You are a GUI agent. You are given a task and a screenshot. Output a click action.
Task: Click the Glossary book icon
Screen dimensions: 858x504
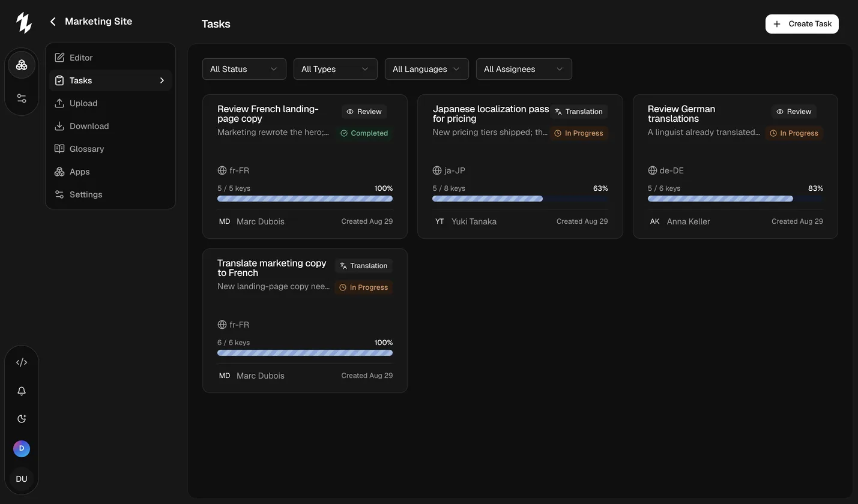[59, 149]
